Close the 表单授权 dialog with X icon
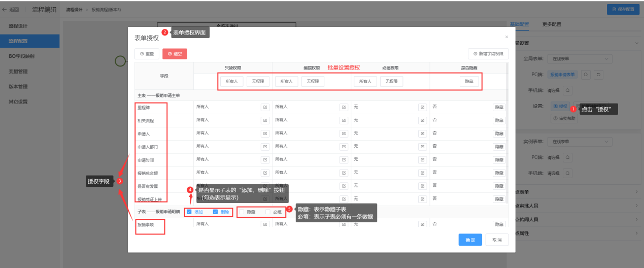 pos(506,37)
